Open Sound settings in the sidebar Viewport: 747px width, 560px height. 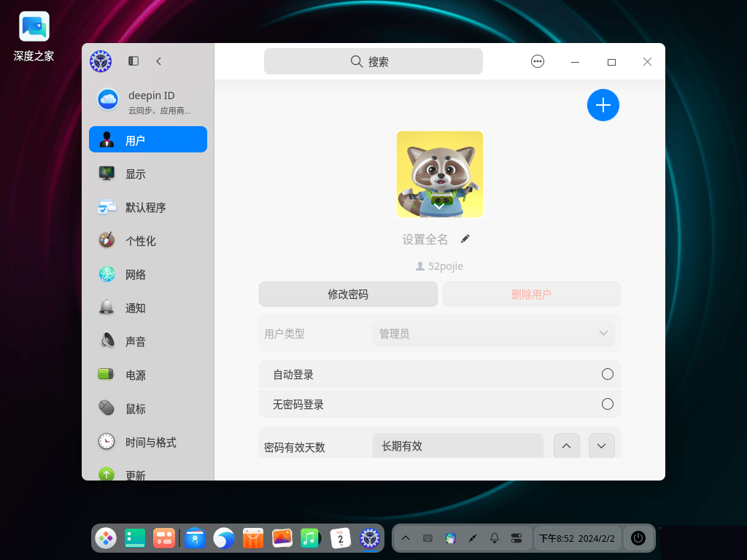coord(134,341)
